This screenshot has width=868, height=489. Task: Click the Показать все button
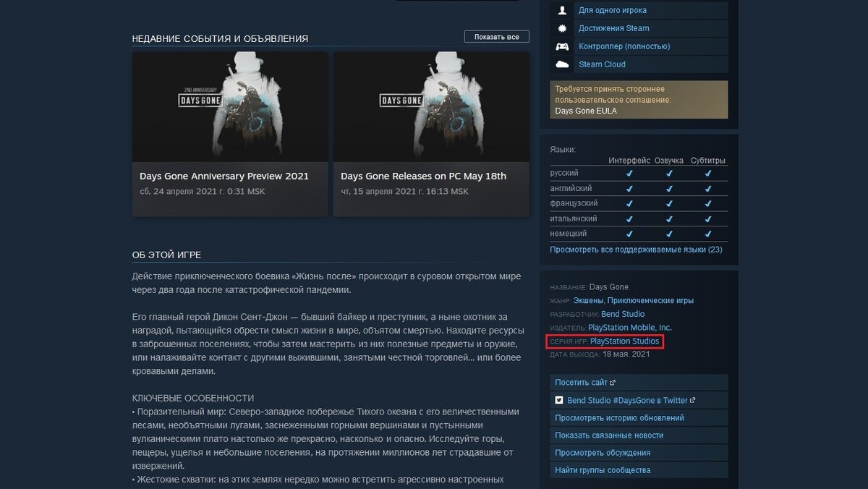tap(497, 37)
